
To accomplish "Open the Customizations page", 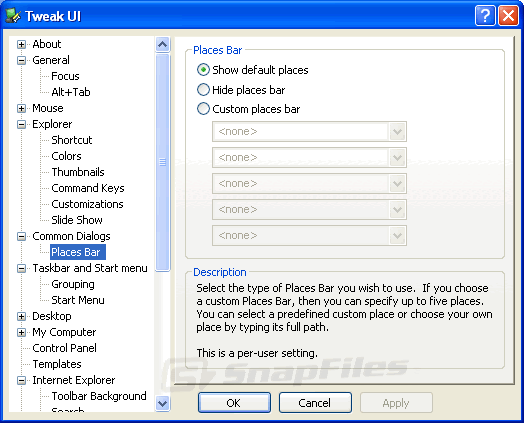I will click(88, 204).
